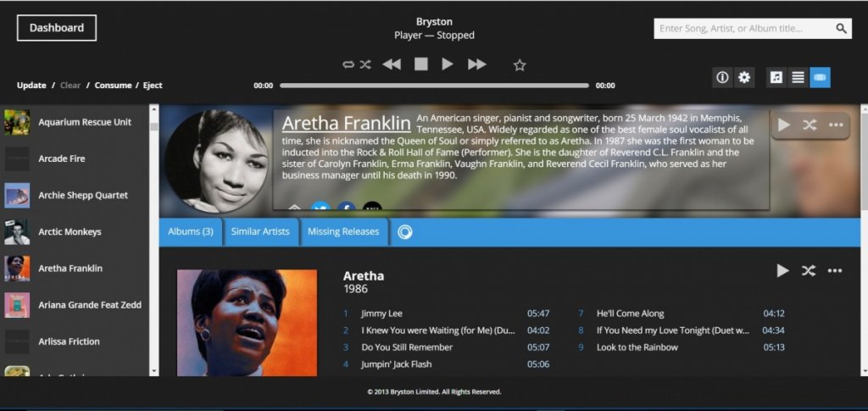Click Arctic Monkeys thumbnail image
Image resolution: width=868 pixels, height=411 pixels.
(x=17, y=232)
